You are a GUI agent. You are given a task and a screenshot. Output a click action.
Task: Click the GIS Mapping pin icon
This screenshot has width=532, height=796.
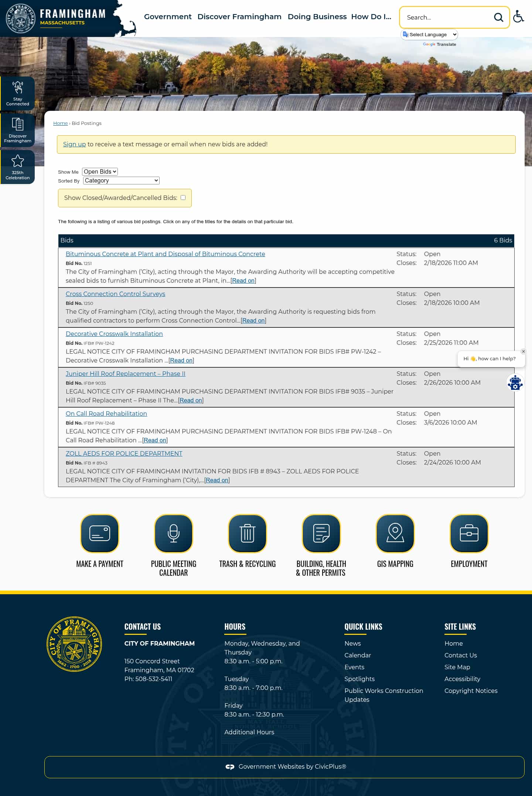(395, 533)
